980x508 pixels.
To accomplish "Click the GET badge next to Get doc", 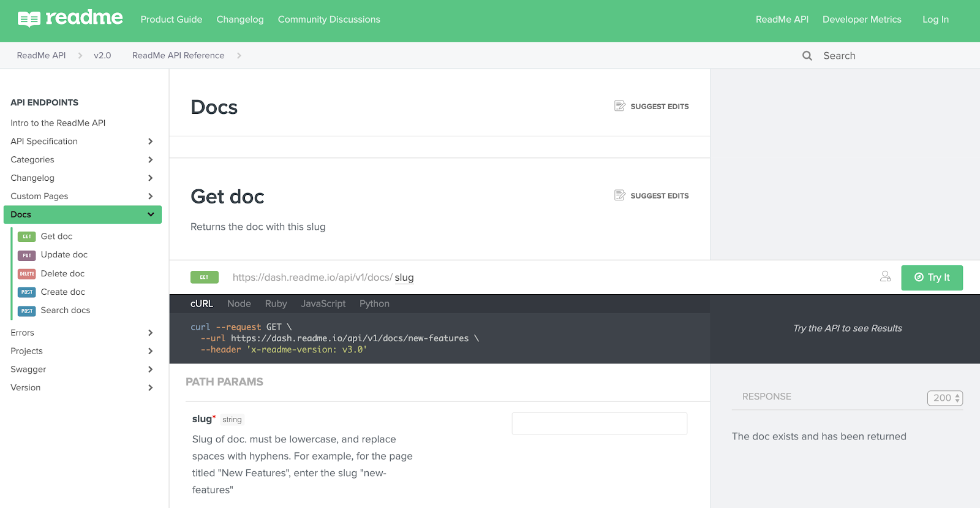I will (x=26, y=237).
